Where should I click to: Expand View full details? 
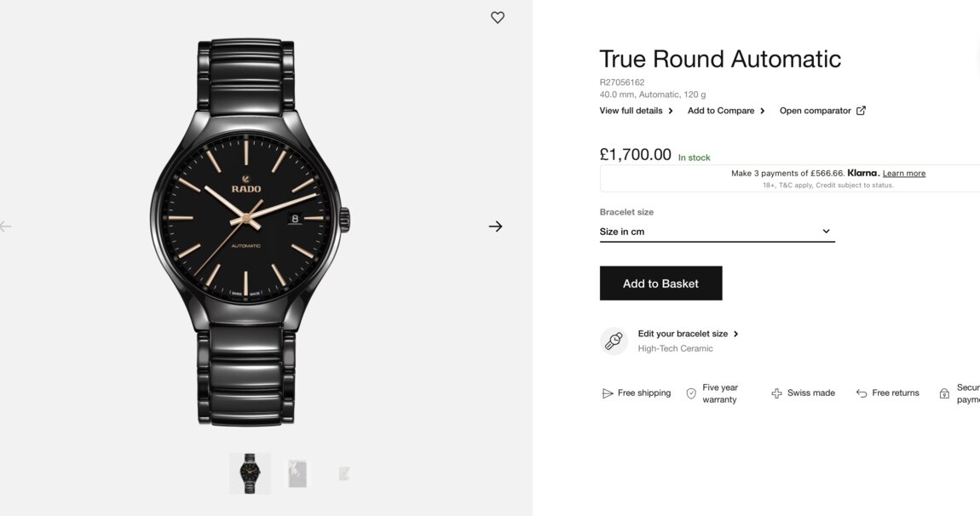[636, 111]
